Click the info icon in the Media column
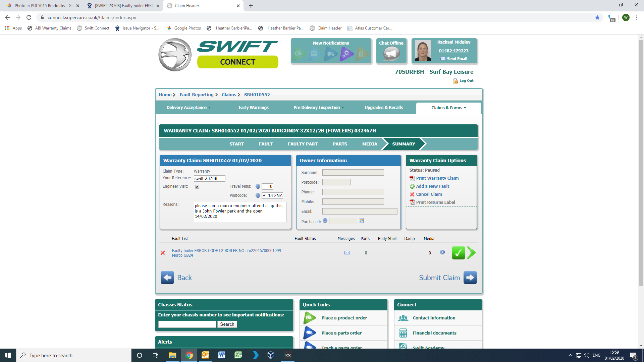The image size is (644, 362). point(442,252)
